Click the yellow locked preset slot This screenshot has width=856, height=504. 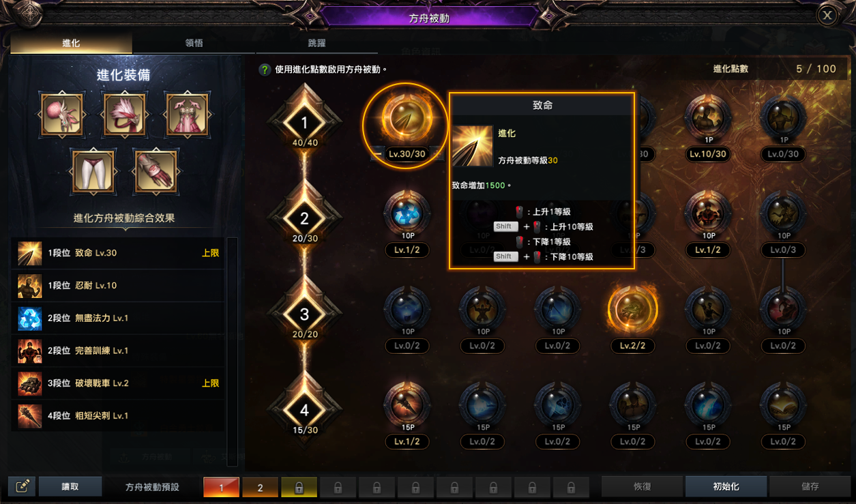pyautogui.click(x=299, y=487)
